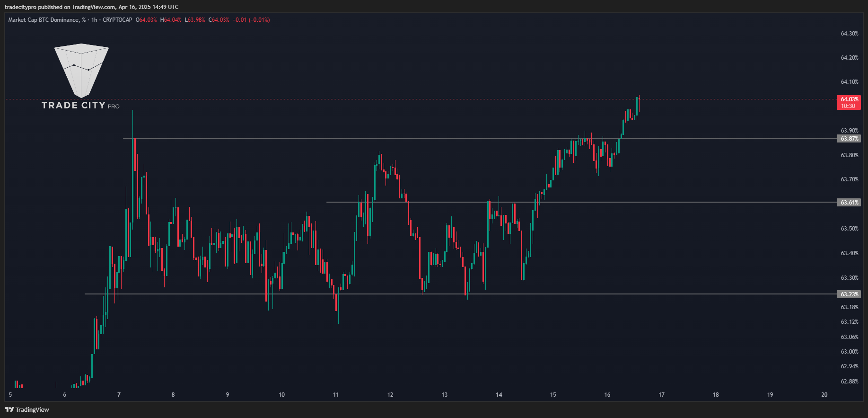Viewport: 868px width, 418px height.
Task: Click the CRYPTOCAP source label
Action: [117, 20]
